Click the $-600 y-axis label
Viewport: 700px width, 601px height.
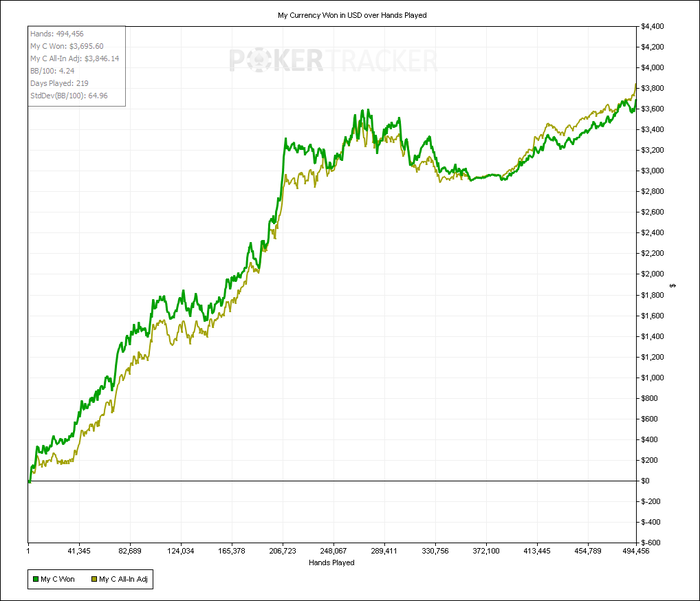click(x=650, y=543)
